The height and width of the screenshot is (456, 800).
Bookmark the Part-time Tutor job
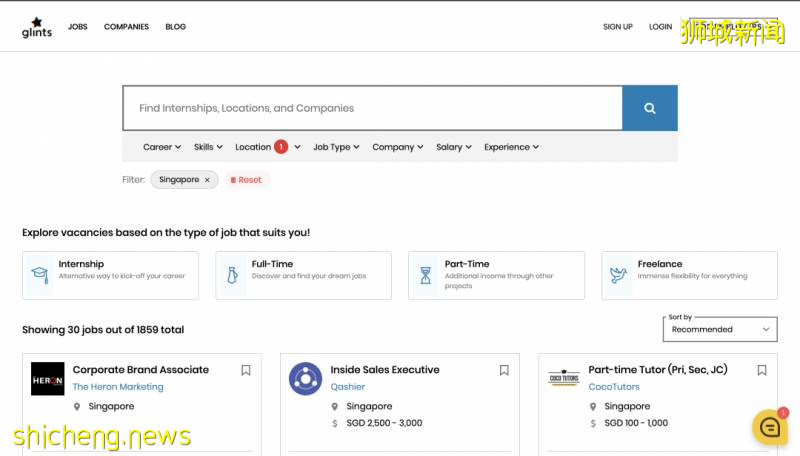pyautogui.click(x=762, y=370)
